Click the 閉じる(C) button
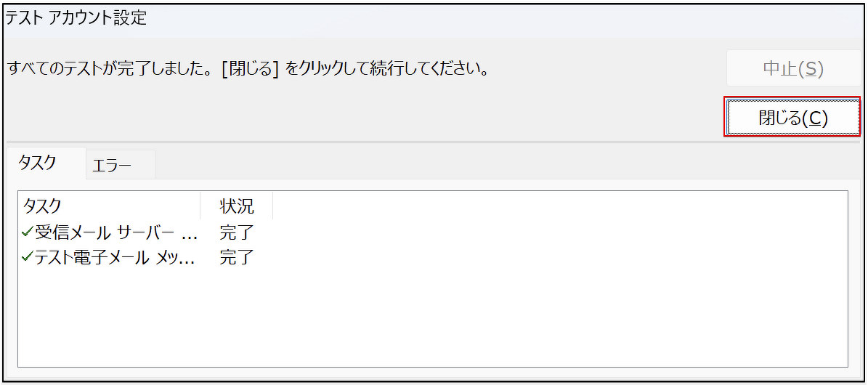Screen dimensions: 868x385 (792, 117)
